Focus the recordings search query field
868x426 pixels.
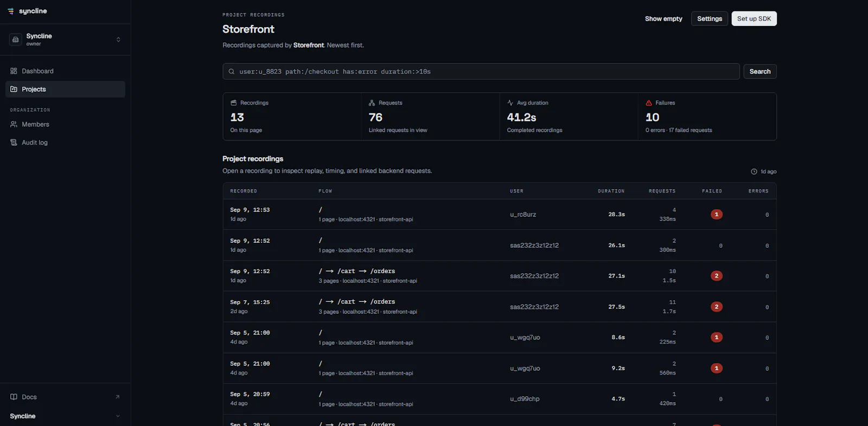point(481,72)
